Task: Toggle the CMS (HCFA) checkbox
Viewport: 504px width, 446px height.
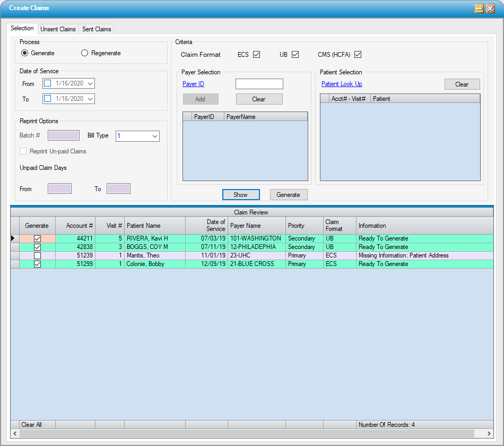Action: 358,55
